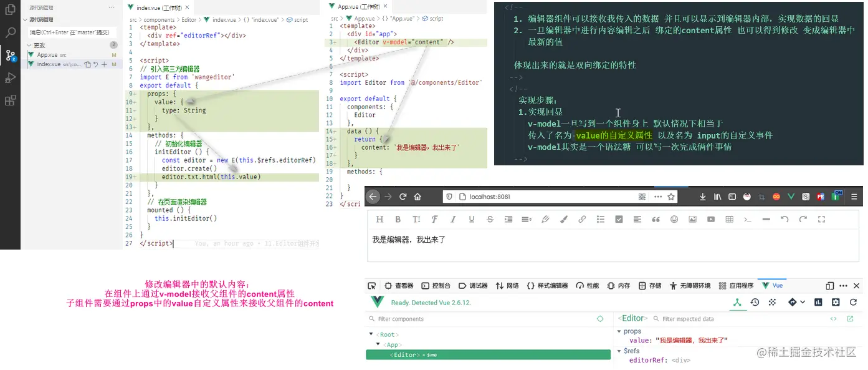Switch to 调试器 devtools tab
Viewport: 868px width, 370px height.
point(472,286)
